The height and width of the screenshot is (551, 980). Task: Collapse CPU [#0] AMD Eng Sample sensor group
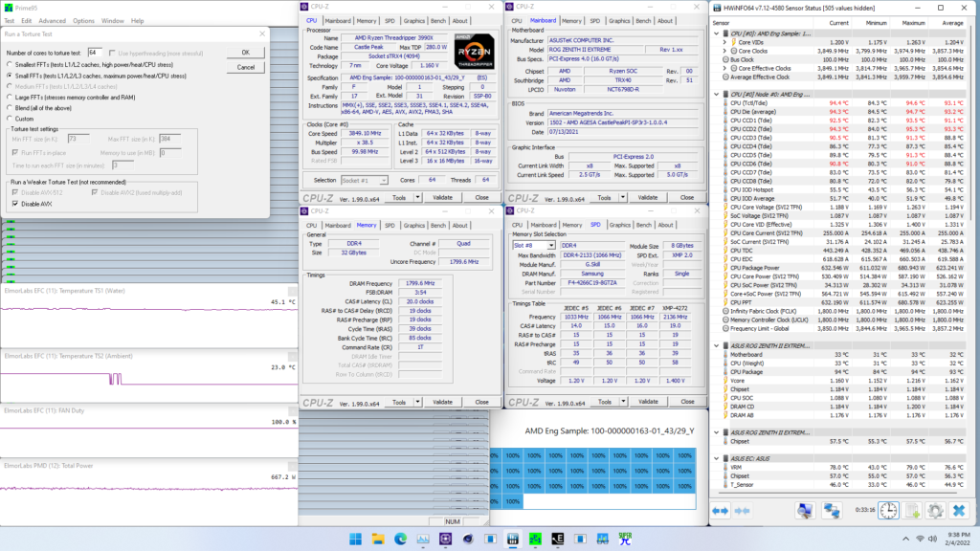point(716,33)
